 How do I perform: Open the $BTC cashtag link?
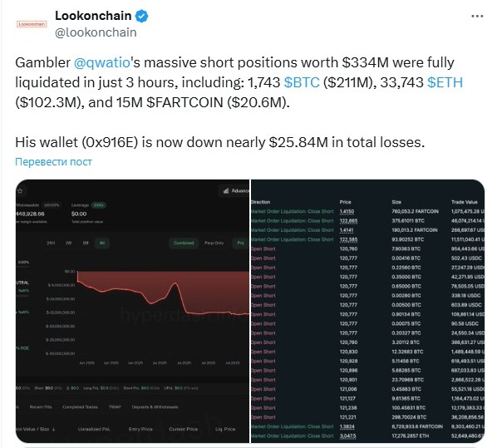point(302,82)
